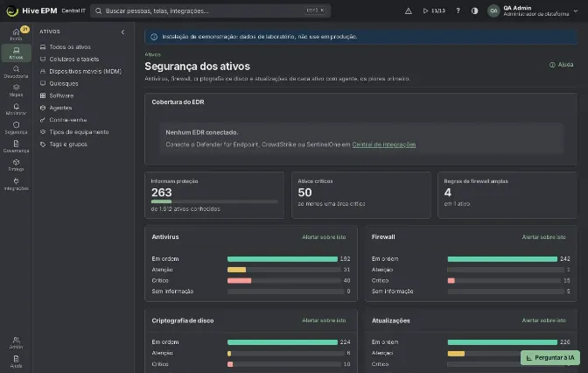
Task: Click the Nenhum EDR conectado message
Action: point(202,132)
